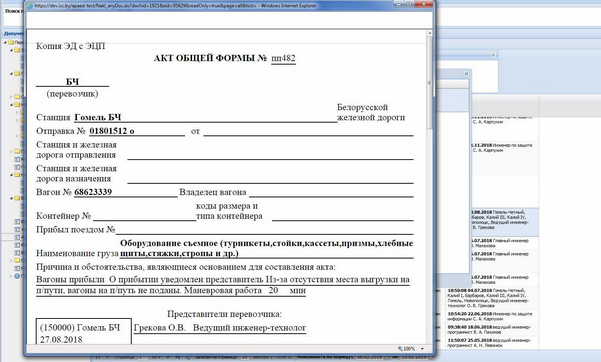Collapse the root folder in Документы tree
Image resolution: width=601 pixels, height=362 pixels.
tap(5, 42)
